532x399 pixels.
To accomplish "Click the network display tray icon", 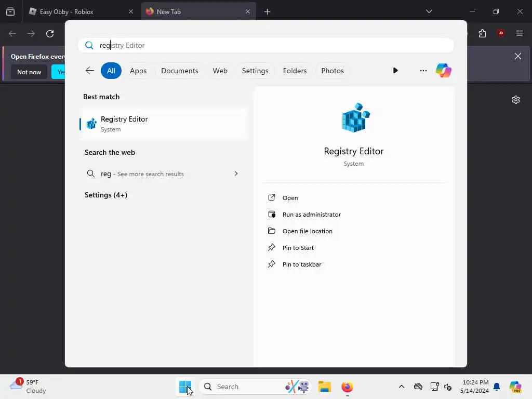I will (434, 387).
